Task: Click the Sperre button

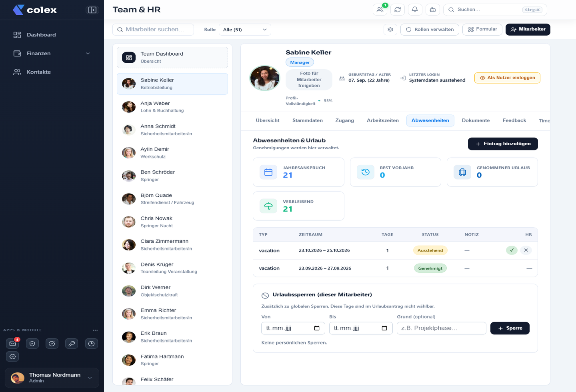Action: [x=510, y=328]
